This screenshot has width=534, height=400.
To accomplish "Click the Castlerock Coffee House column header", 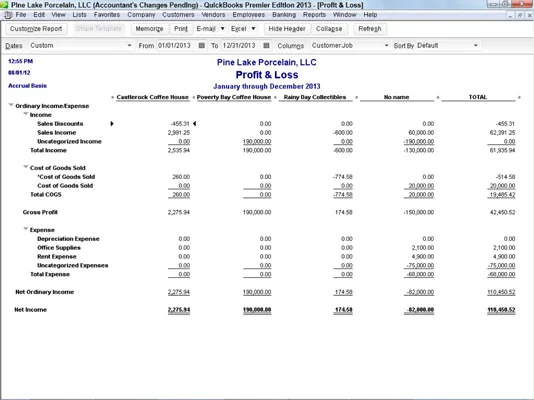I will 153,97.
